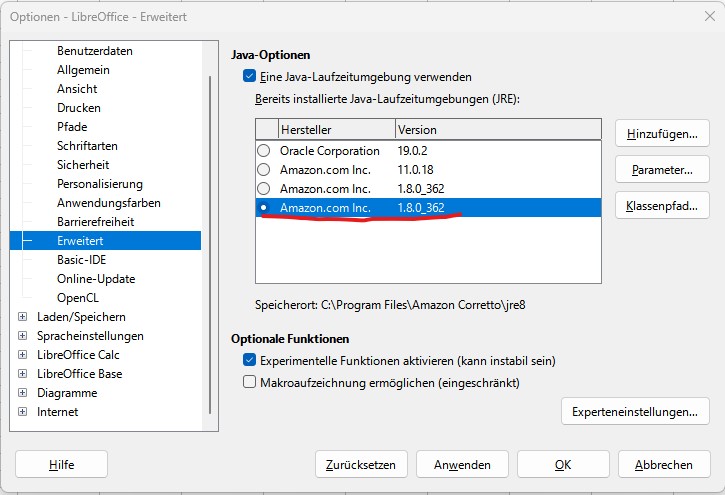Expand the Diagramme tree node
The width and height of the screenshot is (725, 495).
point(22,392)
